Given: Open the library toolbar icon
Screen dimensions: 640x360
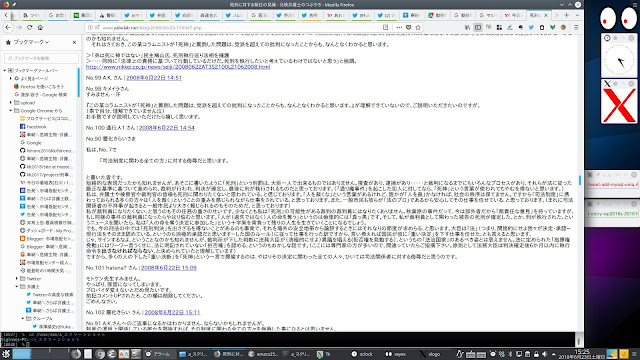Looking at the screenshot, I should pyautogui.click(x=467, y=27).
